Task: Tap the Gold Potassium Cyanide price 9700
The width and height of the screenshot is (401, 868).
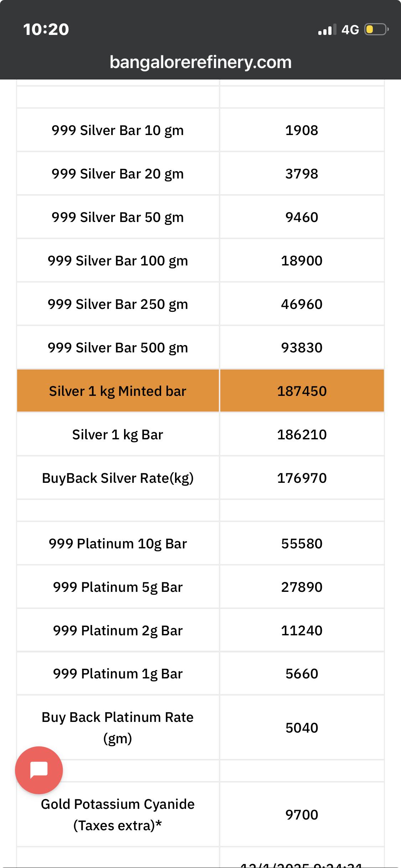Action: pyautogui.click(x=302, y=815)
